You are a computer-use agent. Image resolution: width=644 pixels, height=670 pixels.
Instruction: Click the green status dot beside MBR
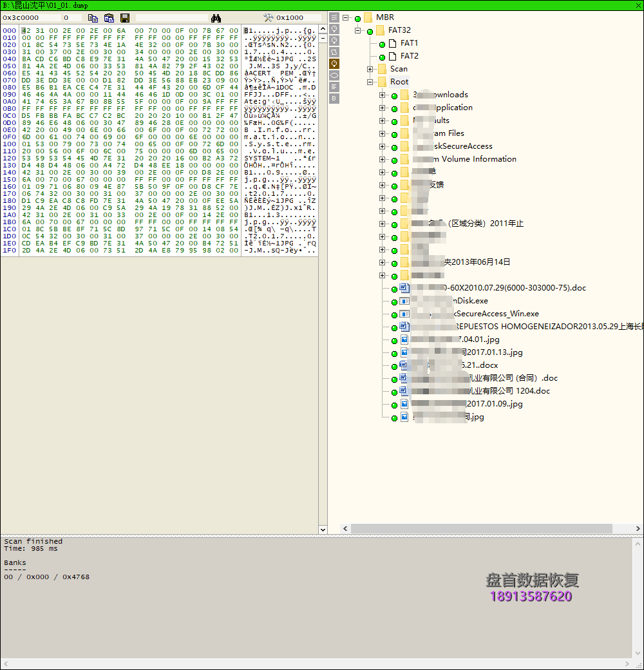coord(358,19)
